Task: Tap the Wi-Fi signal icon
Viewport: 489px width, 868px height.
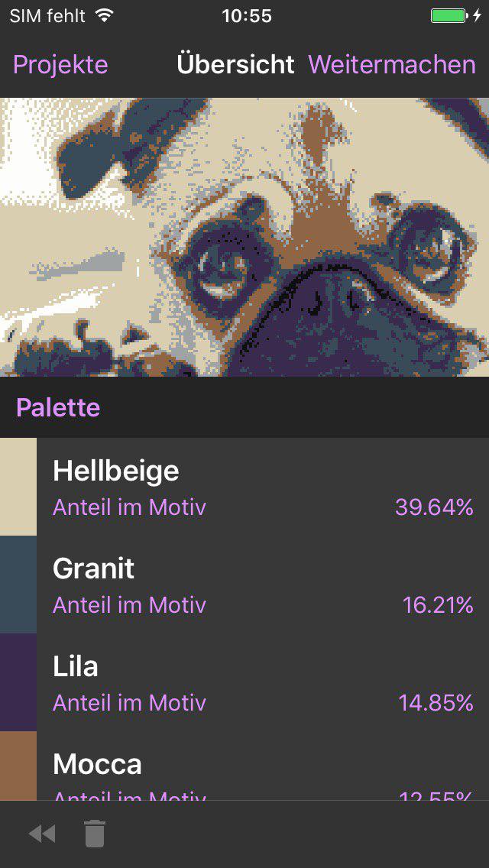Action: tap(104, 16)
